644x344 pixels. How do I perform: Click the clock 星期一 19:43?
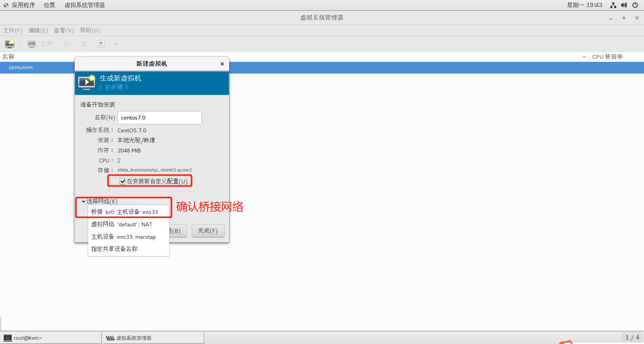coord(584,5)
